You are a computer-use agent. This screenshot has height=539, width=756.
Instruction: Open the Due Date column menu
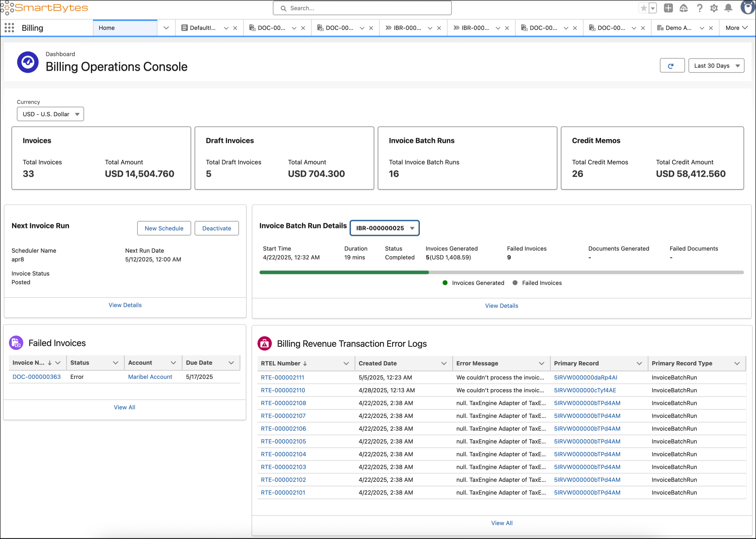click(231, 363)
